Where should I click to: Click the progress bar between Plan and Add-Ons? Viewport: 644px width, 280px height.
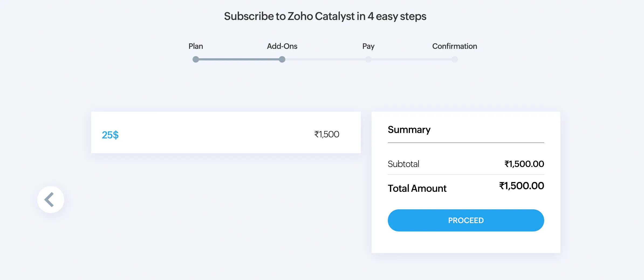tap(239, 59)
